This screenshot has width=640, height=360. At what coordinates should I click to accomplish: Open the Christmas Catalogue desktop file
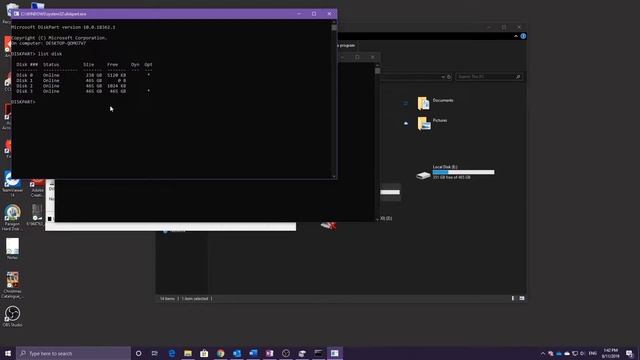tap(12, 285)
